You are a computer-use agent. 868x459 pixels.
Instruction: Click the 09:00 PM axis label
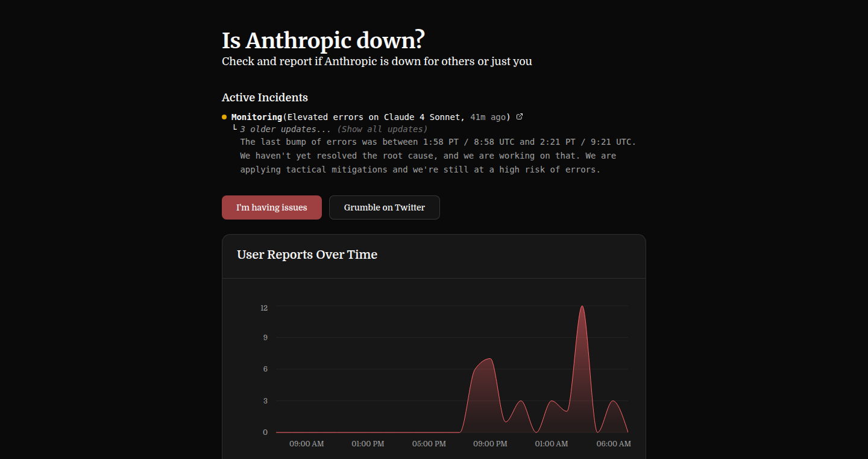tap(490, 444)
